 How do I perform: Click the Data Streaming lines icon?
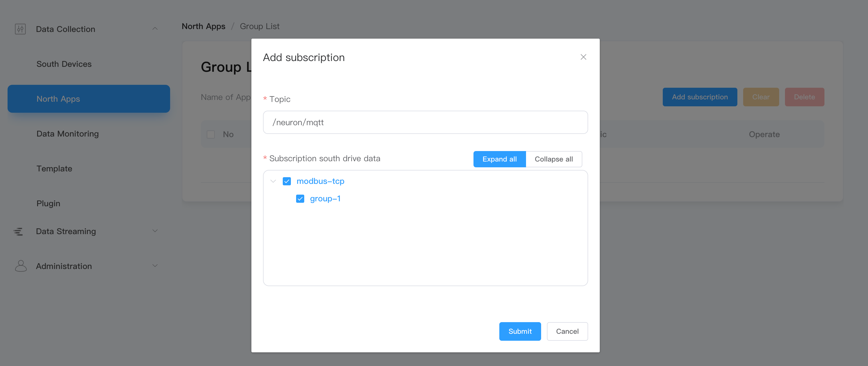(x=18, y=231)
